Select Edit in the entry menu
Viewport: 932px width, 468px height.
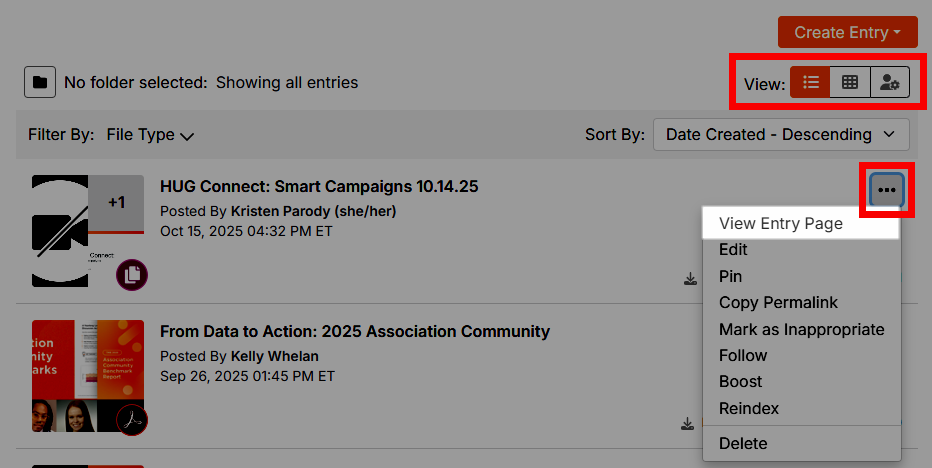733,250
